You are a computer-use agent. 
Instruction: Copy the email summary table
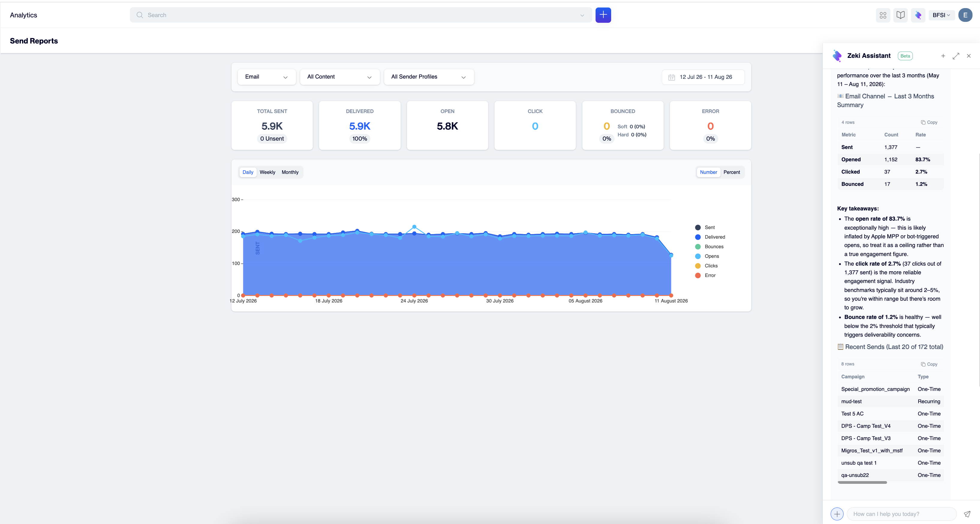coord(929,122)
